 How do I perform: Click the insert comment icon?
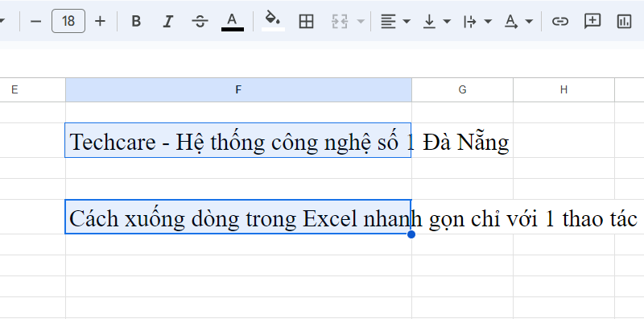coord(592,21)
